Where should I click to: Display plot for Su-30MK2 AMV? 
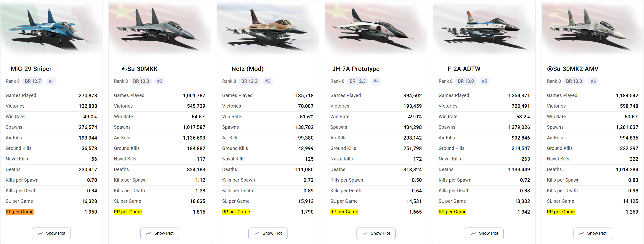[592, 233]
